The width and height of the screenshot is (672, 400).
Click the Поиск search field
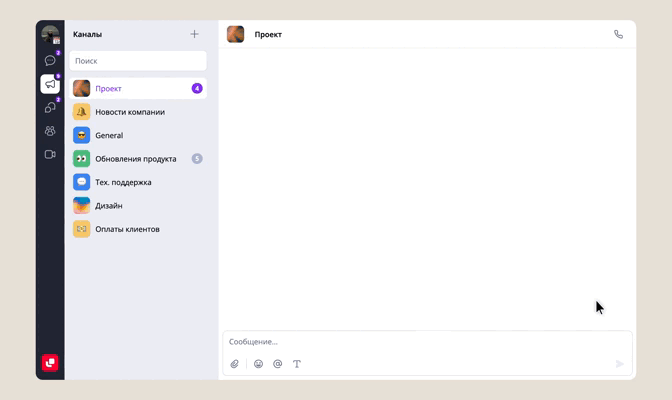[138, 61]
